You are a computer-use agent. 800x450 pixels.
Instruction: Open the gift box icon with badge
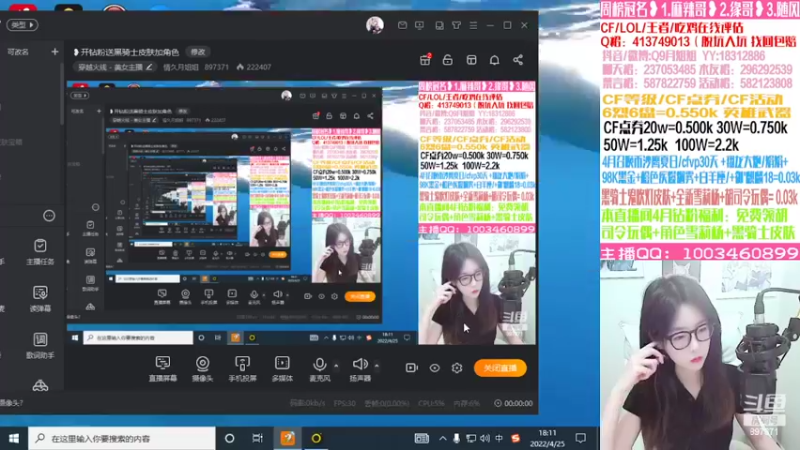[x=425, y=60]
